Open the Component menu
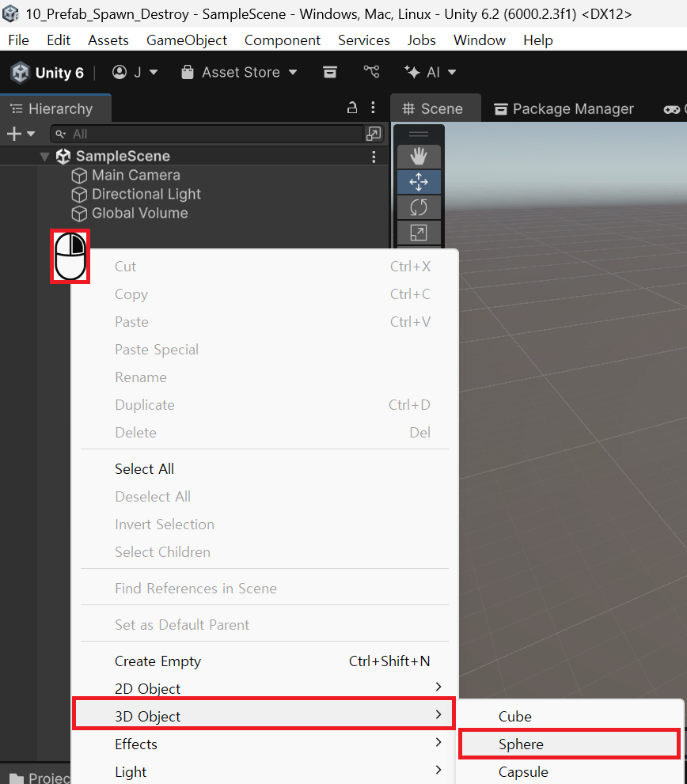 click(x=283, y=40)
